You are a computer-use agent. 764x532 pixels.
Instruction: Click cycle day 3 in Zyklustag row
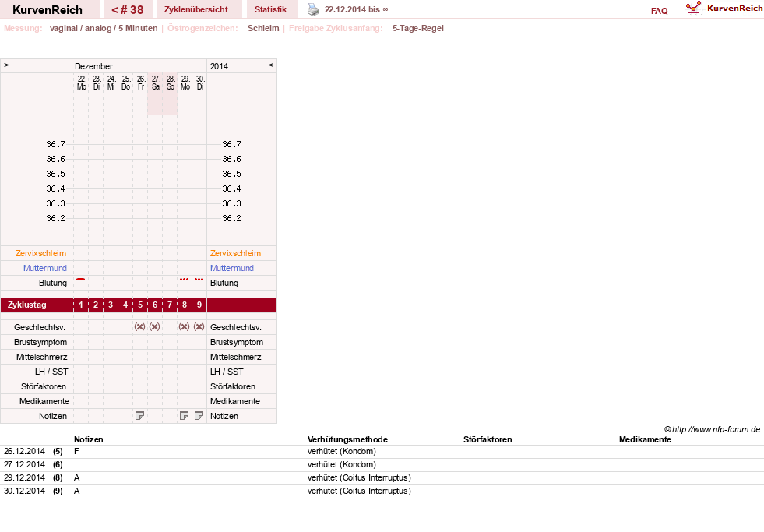(x=111, y=305)
